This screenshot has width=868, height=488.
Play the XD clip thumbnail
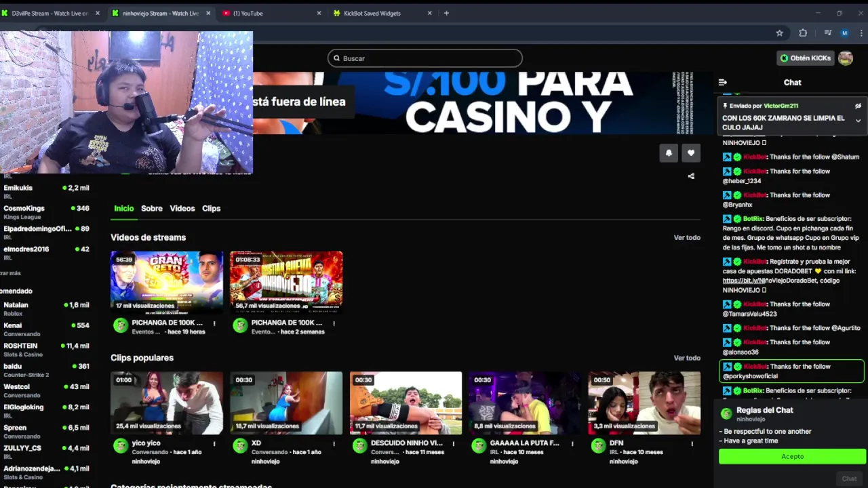coord(286,403)
